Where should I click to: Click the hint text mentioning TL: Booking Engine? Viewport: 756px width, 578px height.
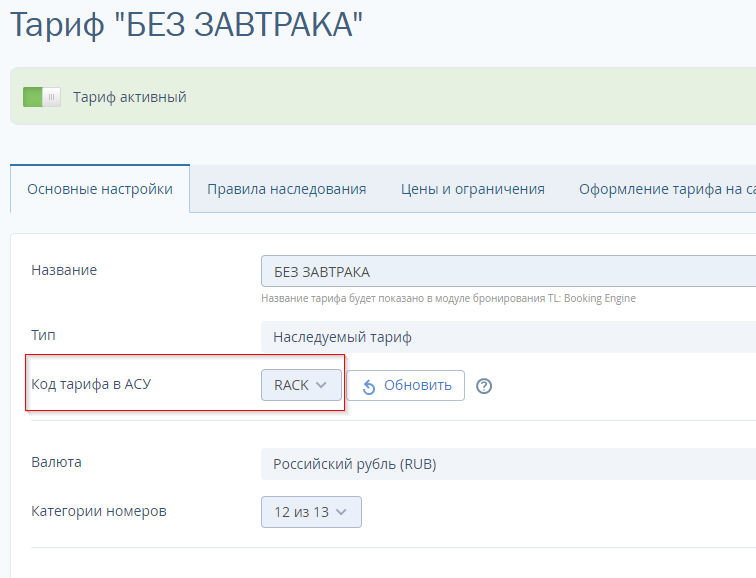point(448,298)
